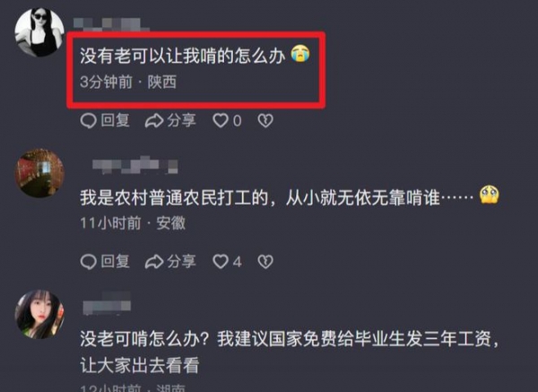Select the highlighted comment text 没有老可以让我啃的怎么办

pos(183,56)
